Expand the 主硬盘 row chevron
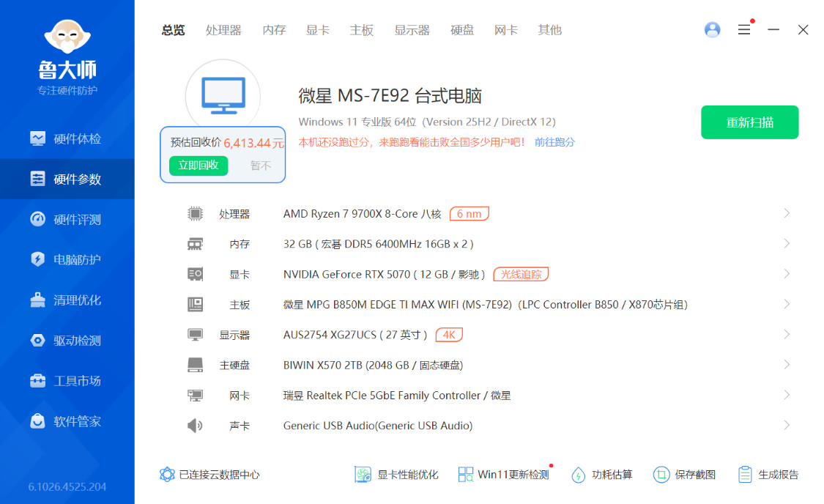Screen dimensions: 824x504 pyautogui.click(x=787, y=365)
